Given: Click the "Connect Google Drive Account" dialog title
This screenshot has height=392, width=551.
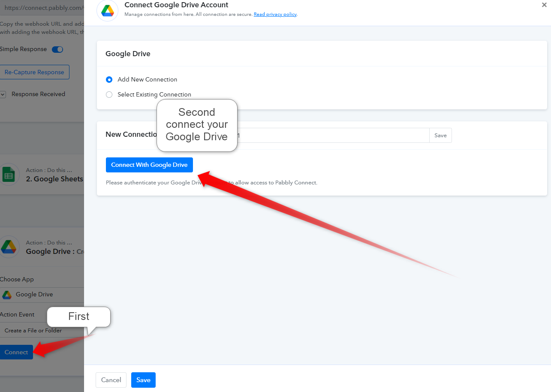Looking at the screenshot, I should [176, 5].
